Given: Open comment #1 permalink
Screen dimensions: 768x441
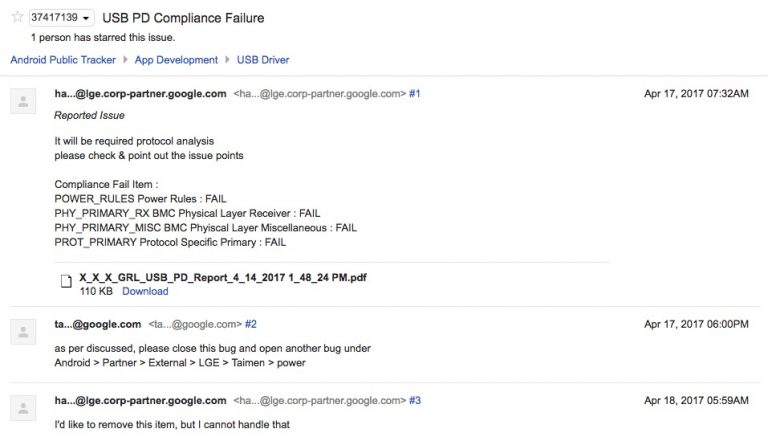Looking at the screenshot, I should coord(414,93).
